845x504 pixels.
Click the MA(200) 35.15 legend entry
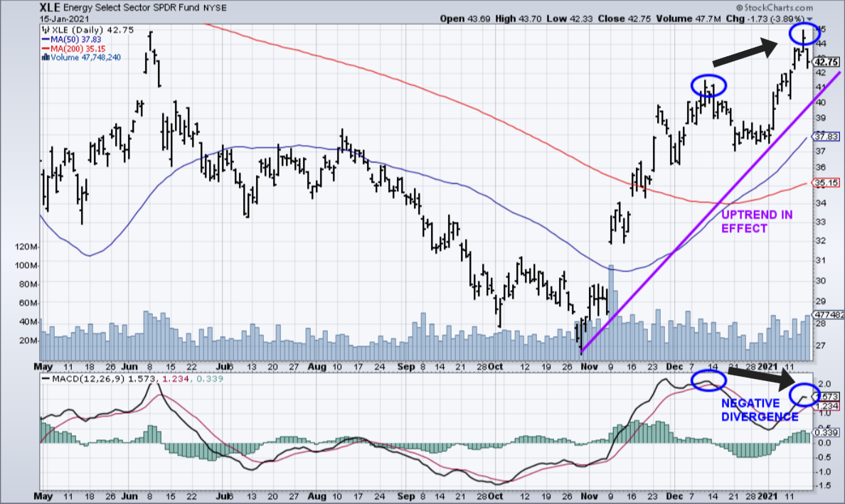[x=78, y=48]
